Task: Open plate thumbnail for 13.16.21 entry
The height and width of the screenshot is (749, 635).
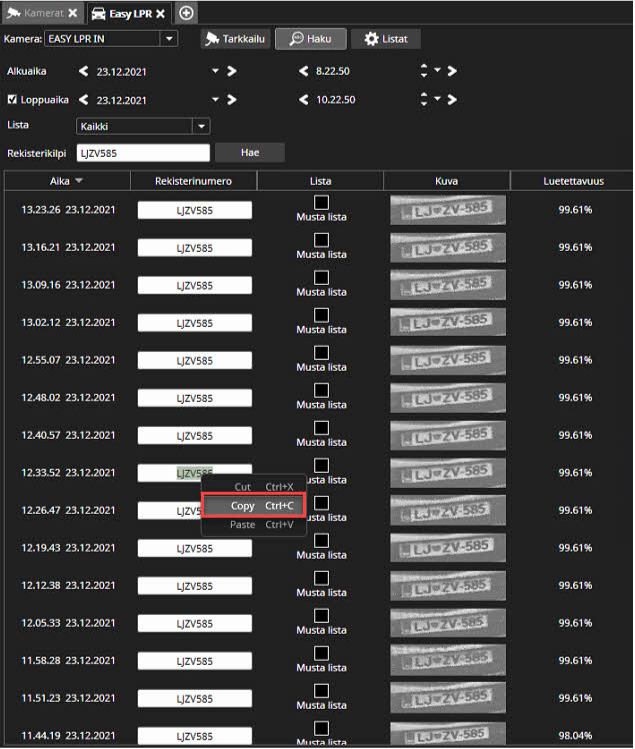Action: point(447,248)
